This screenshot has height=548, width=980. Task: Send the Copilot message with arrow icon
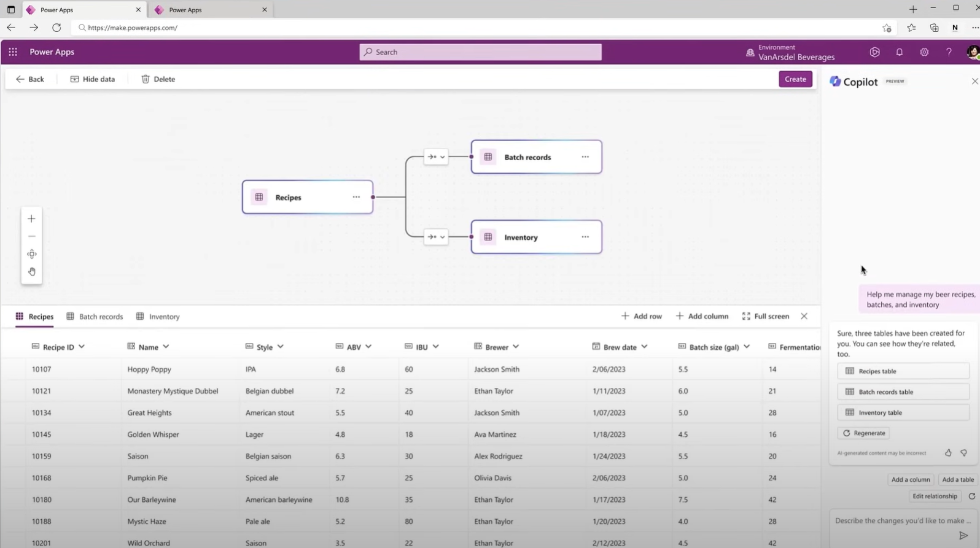[x=963, y=536]
